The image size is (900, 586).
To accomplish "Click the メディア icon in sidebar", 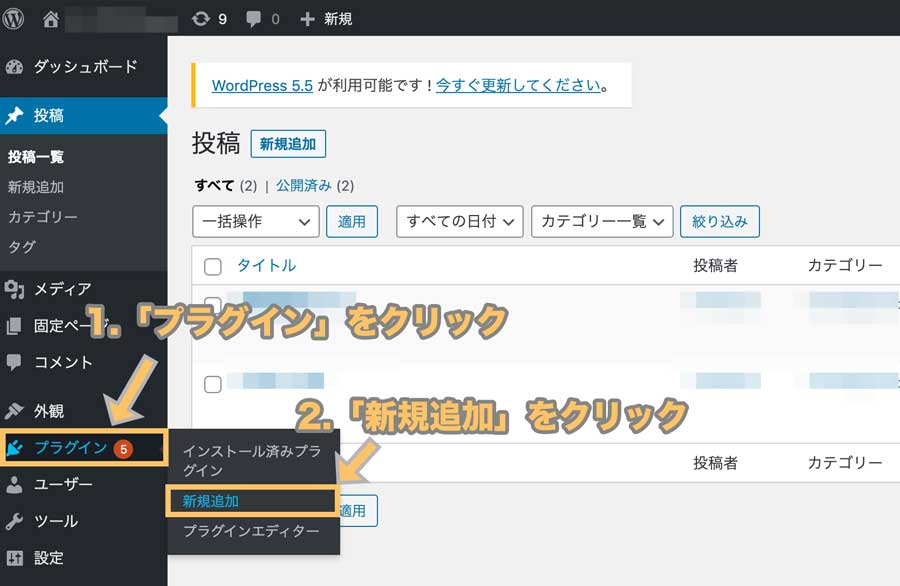I will point(14,289).
